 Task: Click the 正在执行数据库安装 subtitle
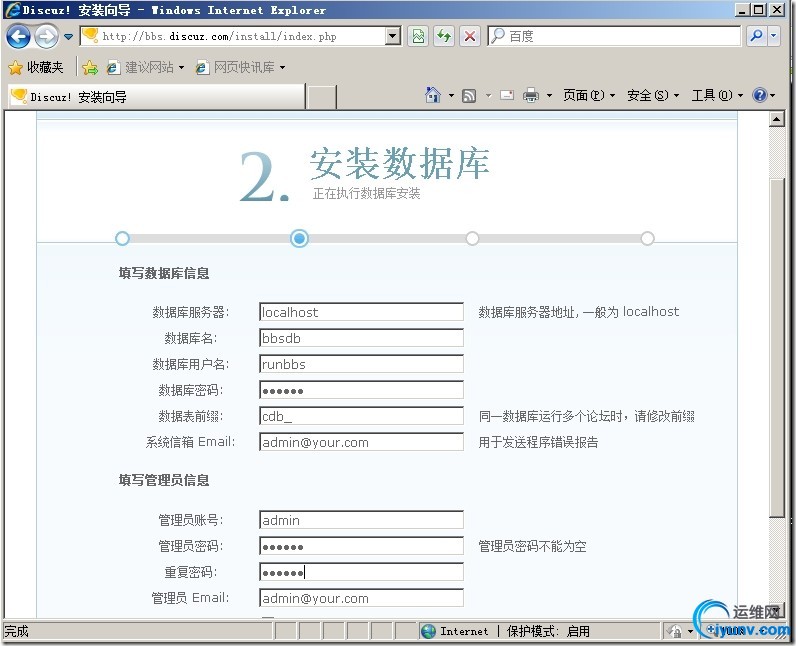(367, 193)
